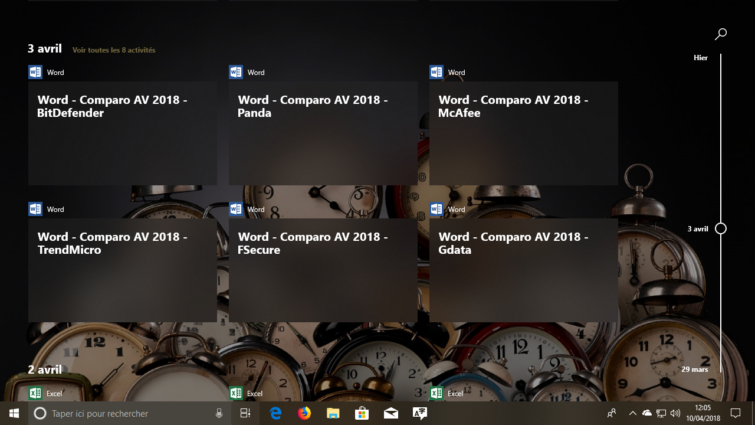Open the network status tray icon
755x425 pixels.
[661, 413]
